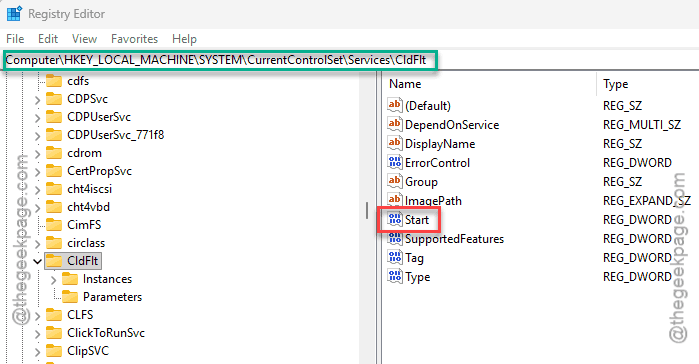Select the Parameters folder icon
The width and height of the screenshot is (699, 364).
coord(70,297)
